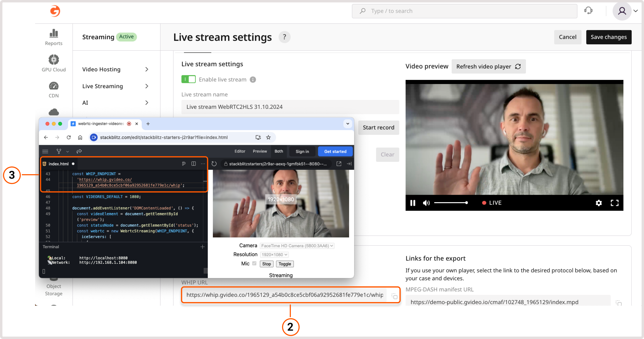This screenshot has width=644, height=339.
Task: Select the index.html file tab
Action: click(x=59, y=164)
